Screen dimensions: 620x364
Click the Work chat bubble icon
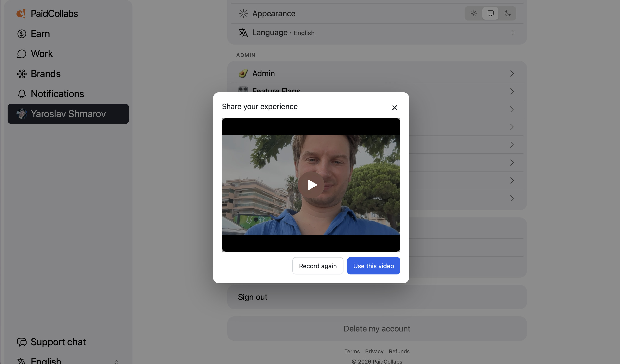[x=22, y=54]
